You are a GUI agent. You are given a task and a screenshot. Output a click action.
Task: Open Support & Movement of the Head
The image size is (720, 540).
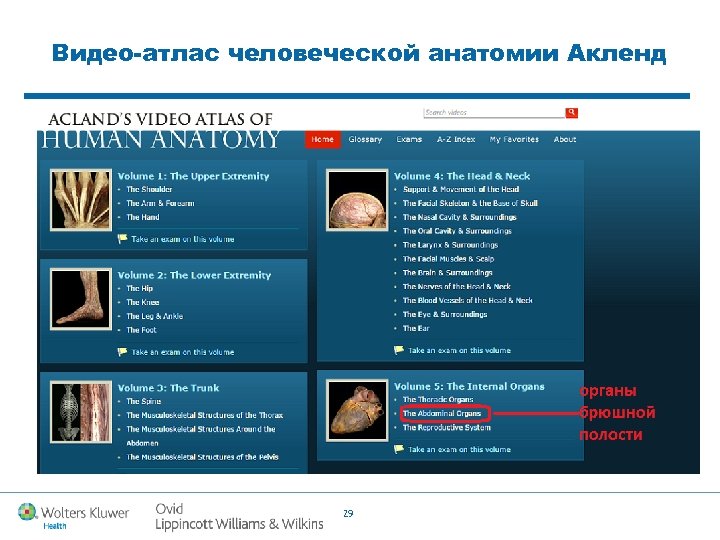pos(461,189)
